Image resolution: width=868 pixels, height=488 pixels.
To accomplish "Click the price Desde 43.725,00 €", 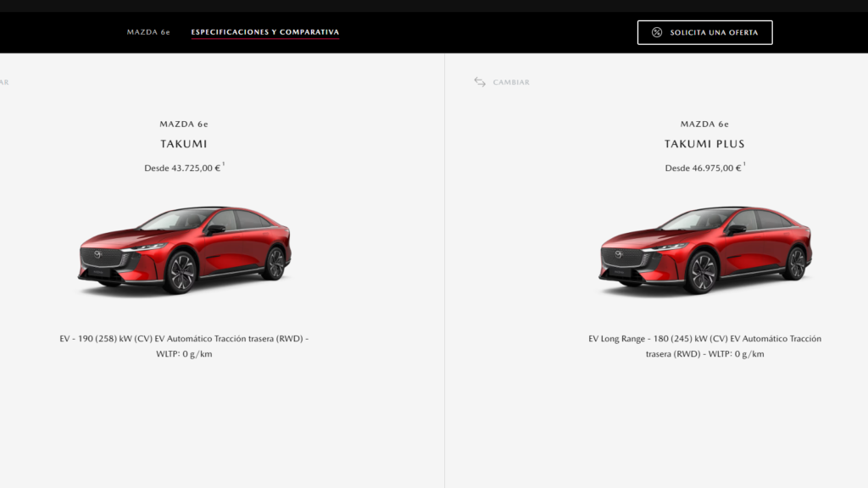I will (x=182, y=168).
